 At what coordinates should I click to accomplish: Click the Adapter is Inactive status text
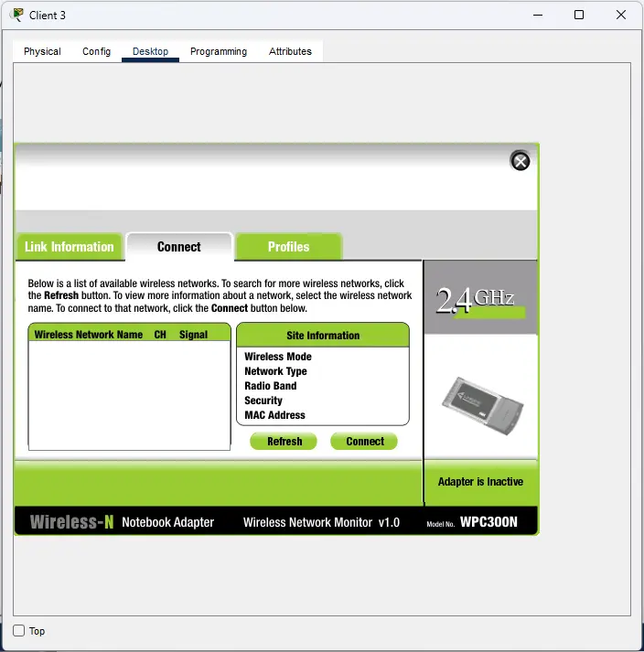480,482
